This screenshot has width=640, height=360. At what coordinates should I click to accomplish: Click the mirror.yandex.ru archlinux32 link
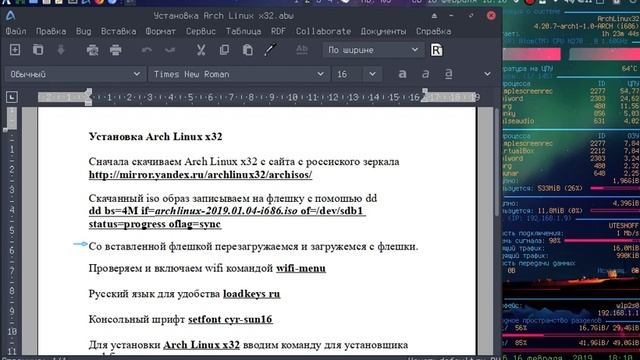point(200,175)
